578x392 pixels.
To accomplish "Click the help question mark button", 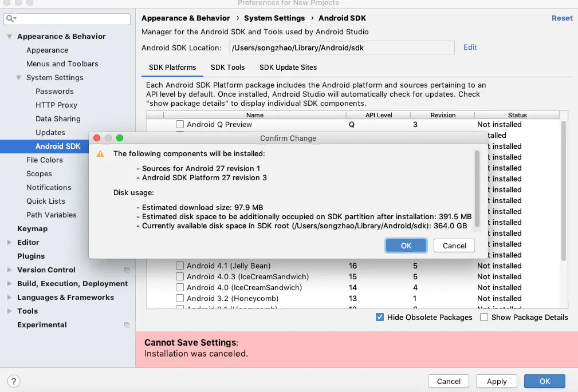I will [x=13, y=381].
